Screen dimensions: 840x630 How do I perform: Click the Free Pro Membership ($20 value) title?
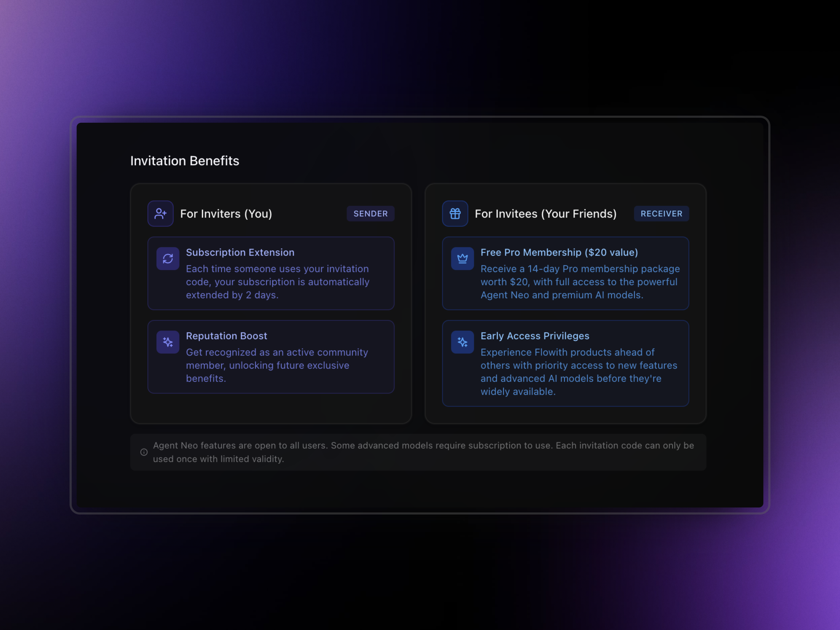(x=559, y=252)
